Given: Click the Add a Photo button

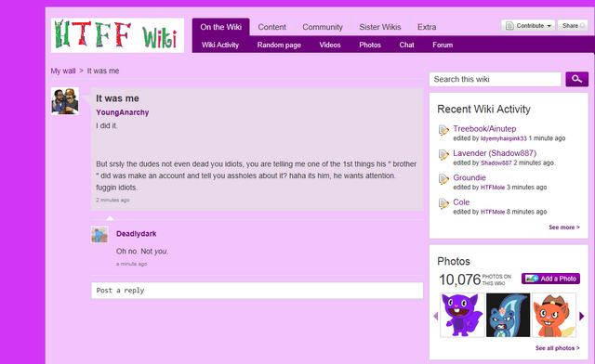Looking at the screenshot, I should (550, 279).
